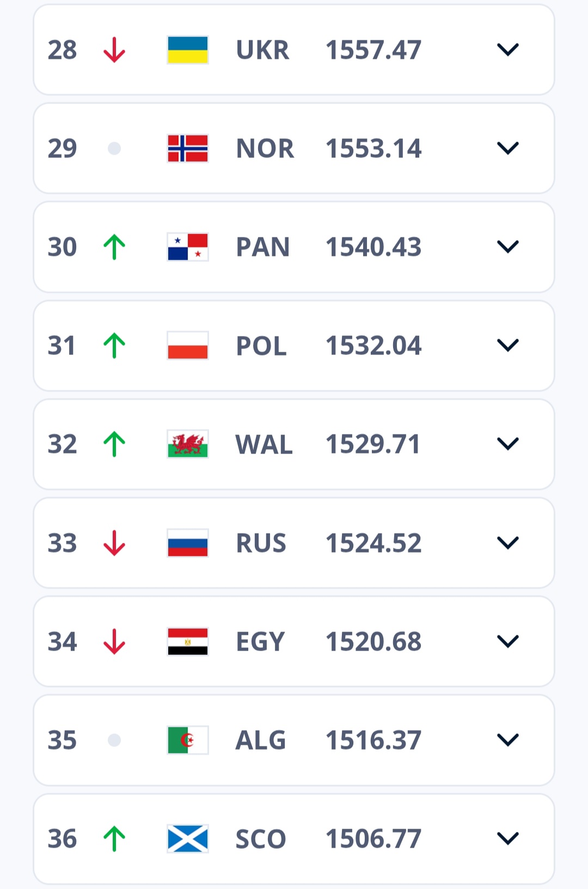Expand the PAN row chevron
Viewport: 588px width, 889px height.
coord(507,247)
